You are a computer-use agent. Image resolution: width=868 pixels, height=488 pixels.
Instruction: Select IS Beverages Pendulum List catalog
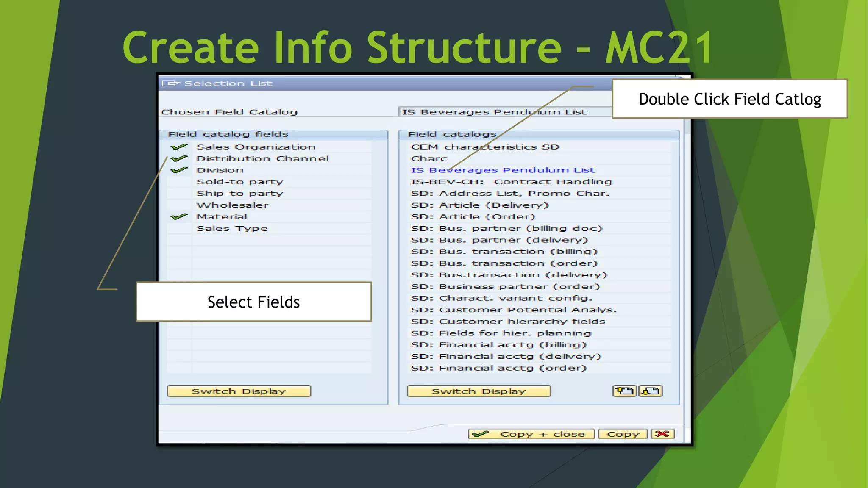(503, 170)
